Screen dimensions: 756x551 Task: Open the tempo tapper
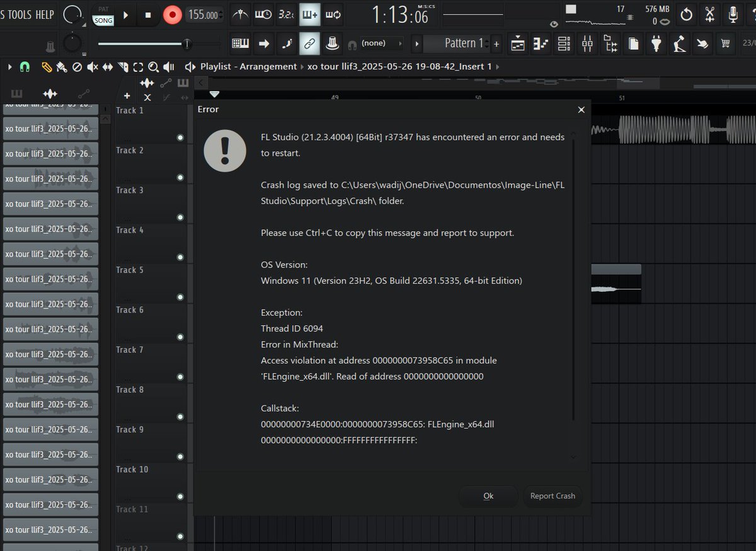[679, 43]
